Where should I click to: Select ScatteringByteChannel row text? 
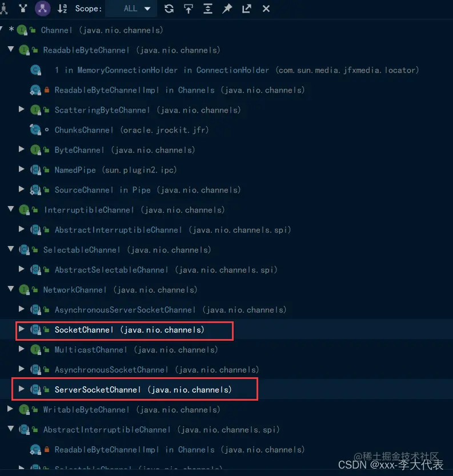click(147, 110)
